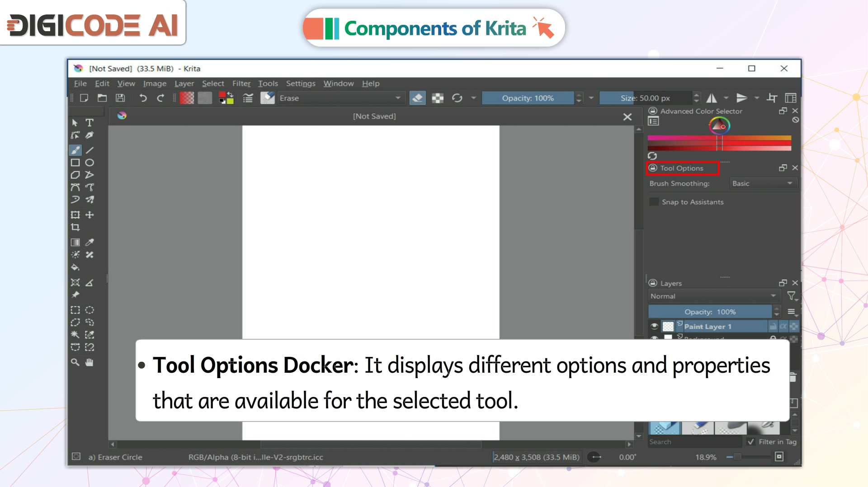Viewport: 868px width, 487px height.
Task: Open the brush editor settings icon
Action: pyautogui.click(x=248, y=98)
